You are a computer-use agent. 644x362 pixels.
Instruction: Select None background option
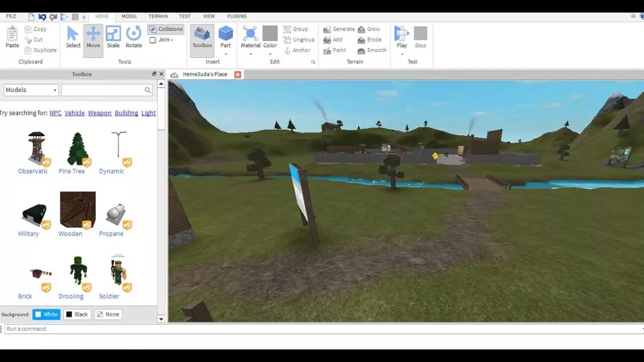click(x=108, y=314)
